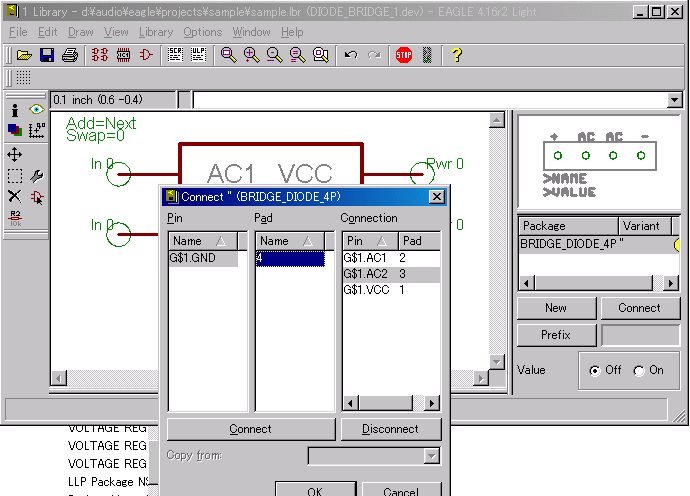This screenshot has width=690, height=496.
Task: Select the Off radio button for Value
Action: click(595, 370)
